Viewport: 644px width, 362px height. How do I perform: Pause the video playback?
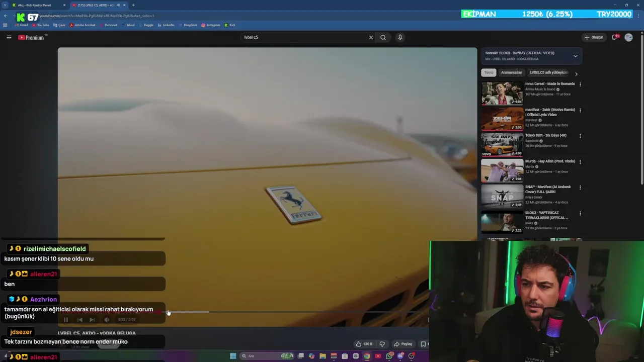tap(65, 319)
